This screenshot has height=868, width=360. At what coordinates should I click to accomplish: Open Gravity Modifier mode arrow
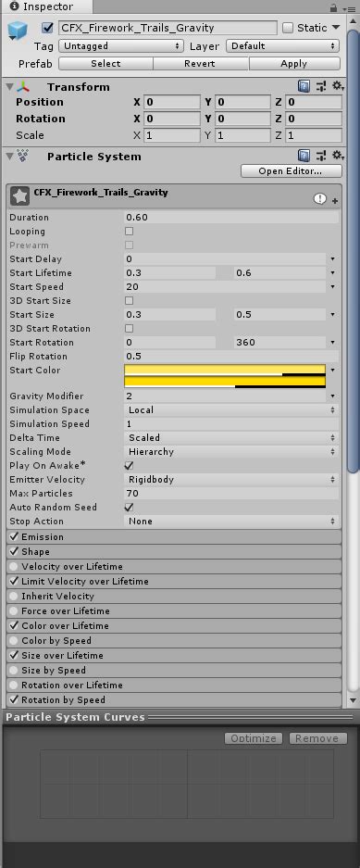click(333, 396)
